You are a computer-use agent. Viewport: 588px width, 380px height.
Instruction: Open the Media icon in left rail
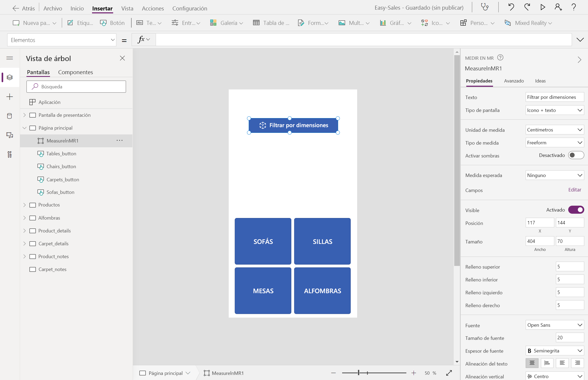point(10,135)
